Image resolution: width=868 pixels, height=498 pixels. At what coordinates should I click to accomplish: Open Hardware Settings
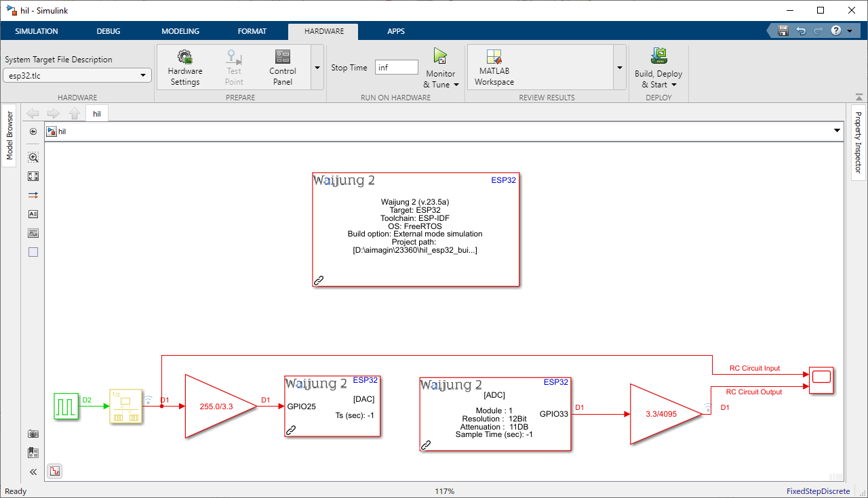point(184,67)
